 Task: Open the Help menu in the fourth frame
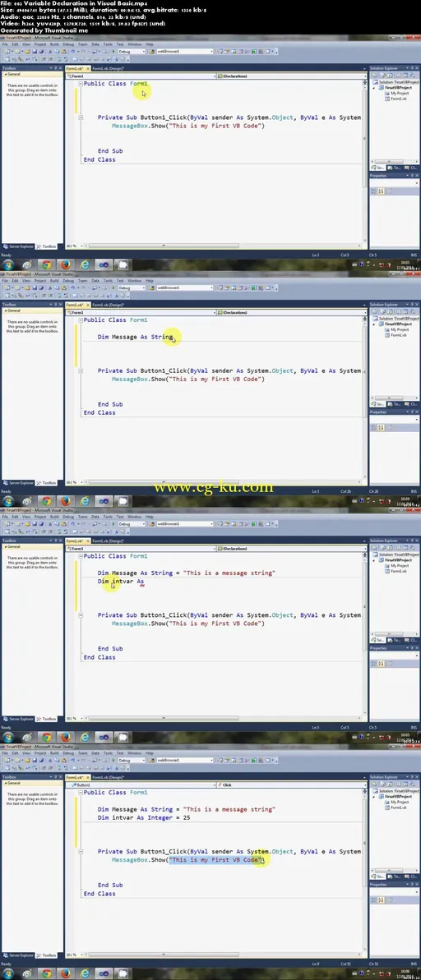click(150, 753)
